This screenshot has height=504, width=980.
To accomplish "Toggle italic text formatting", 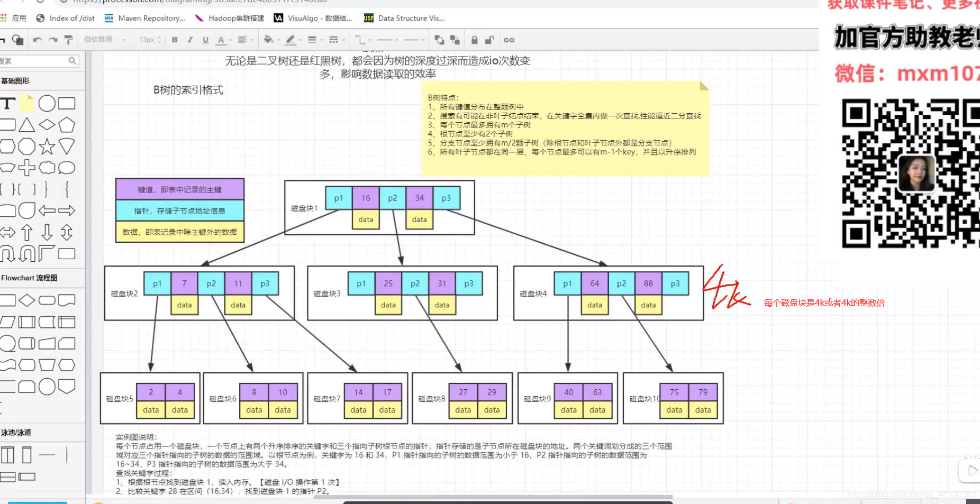I will pyautogui.click(x=190, y=40).
